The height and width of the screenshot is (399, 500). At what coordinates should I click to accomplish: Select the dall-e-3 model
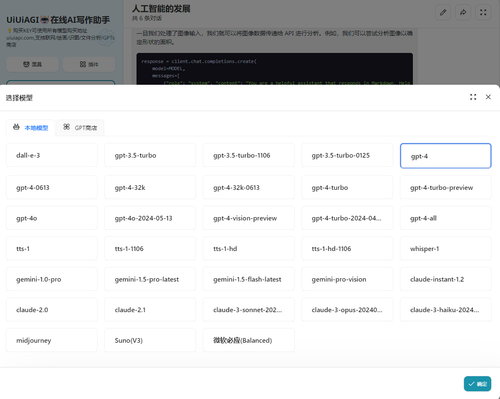(x=52, y=155)
